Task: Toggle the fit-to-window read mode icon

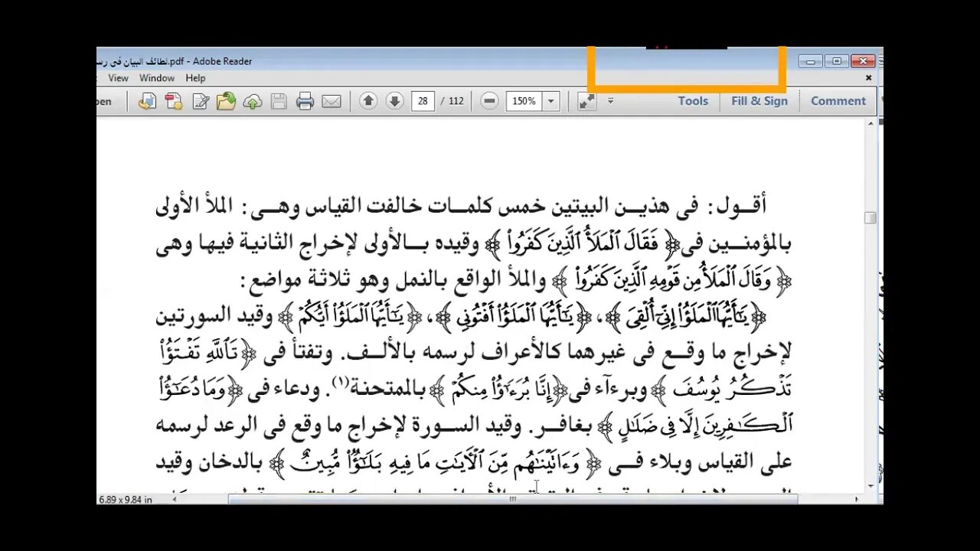Action: tap(587, 101)
